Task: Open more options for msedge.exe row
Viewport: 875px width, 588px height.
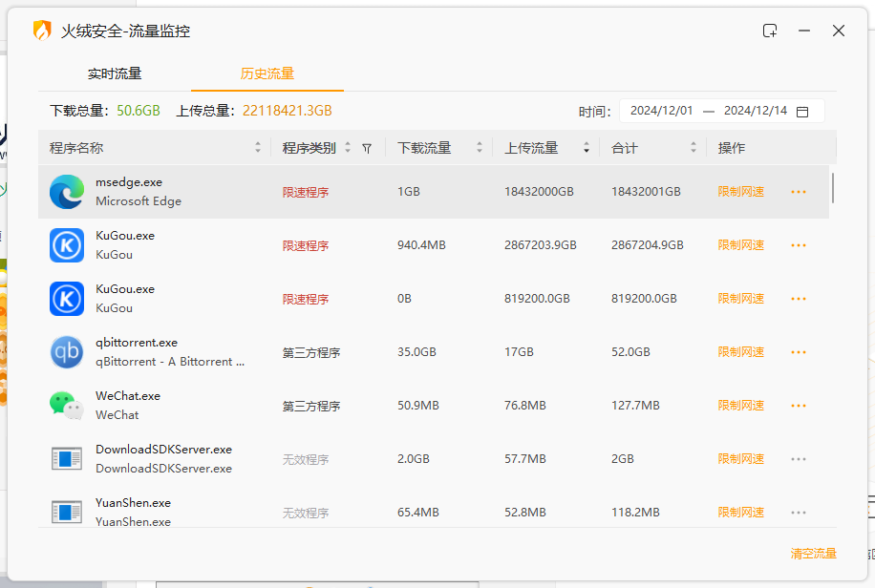Action: click(x=799, y=192)
